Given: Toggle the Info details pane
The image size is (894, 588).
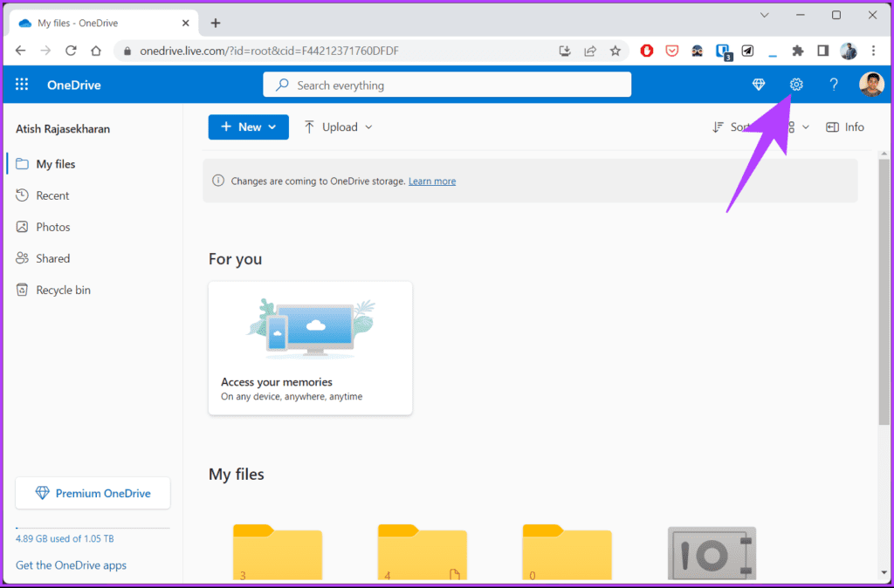Looking at the screenshot, I should 845,127.
